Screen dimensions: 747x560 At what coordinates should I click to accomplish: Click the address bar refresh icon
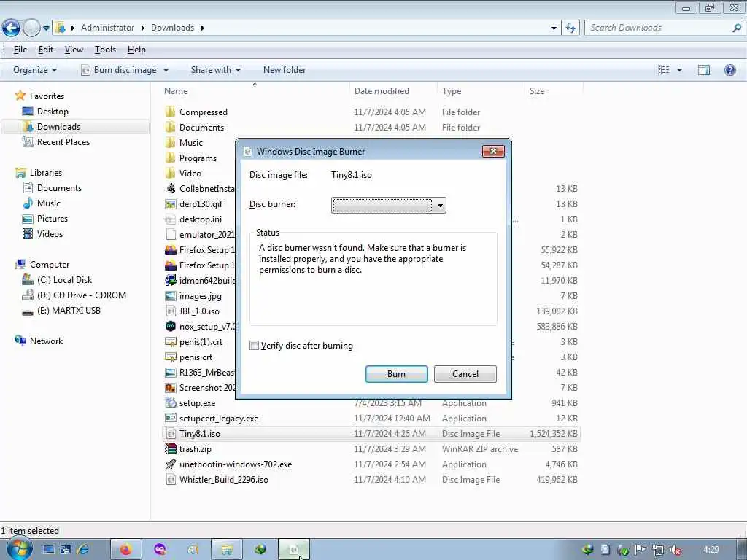tap(570, 28)
